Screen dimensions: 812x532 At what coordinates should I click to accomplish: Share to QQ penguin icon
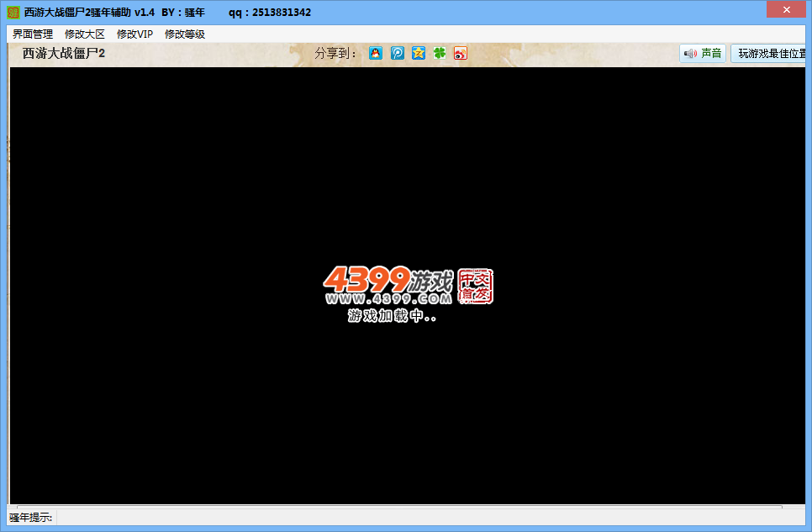376,53
